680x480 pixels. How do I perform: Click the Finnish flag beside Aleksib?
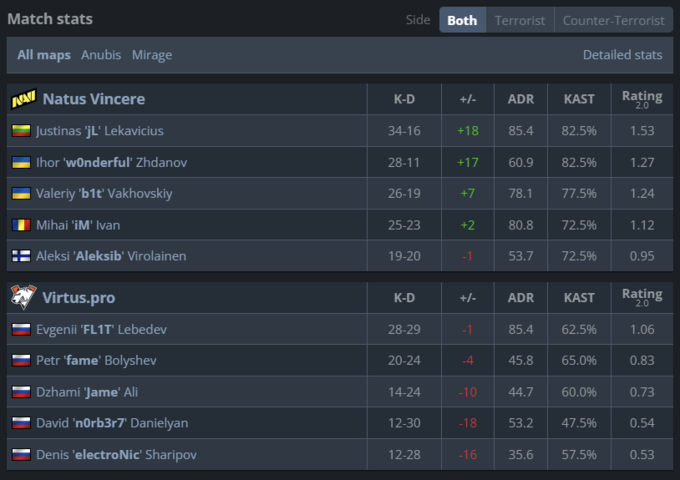20,256
